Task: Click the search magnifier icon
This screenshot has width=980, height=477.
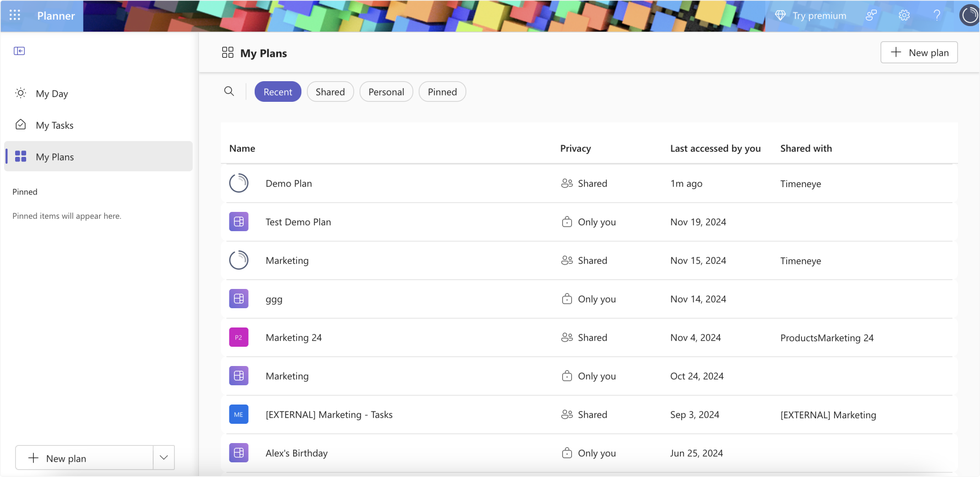Action: [229, 91]
